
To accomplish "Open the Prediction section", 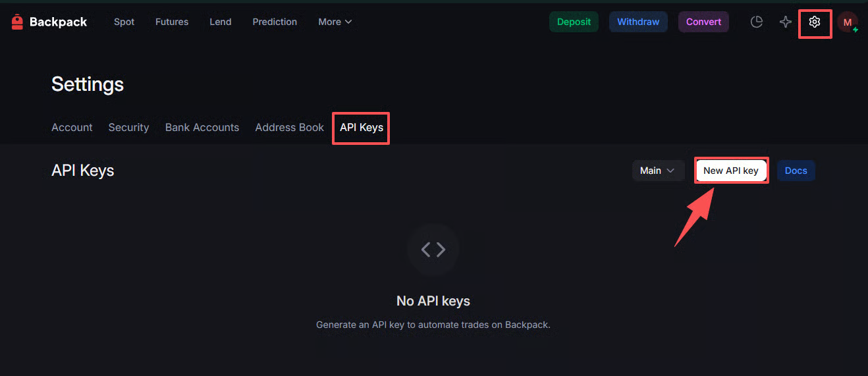I will (275, 22).
